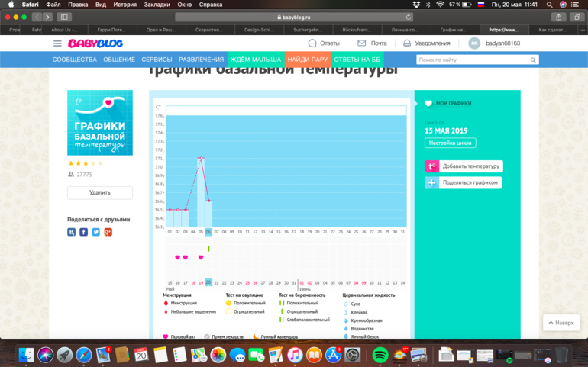Toggle the Safari sidebar button
Screen dimensions: 588x367
pos(63,17)
